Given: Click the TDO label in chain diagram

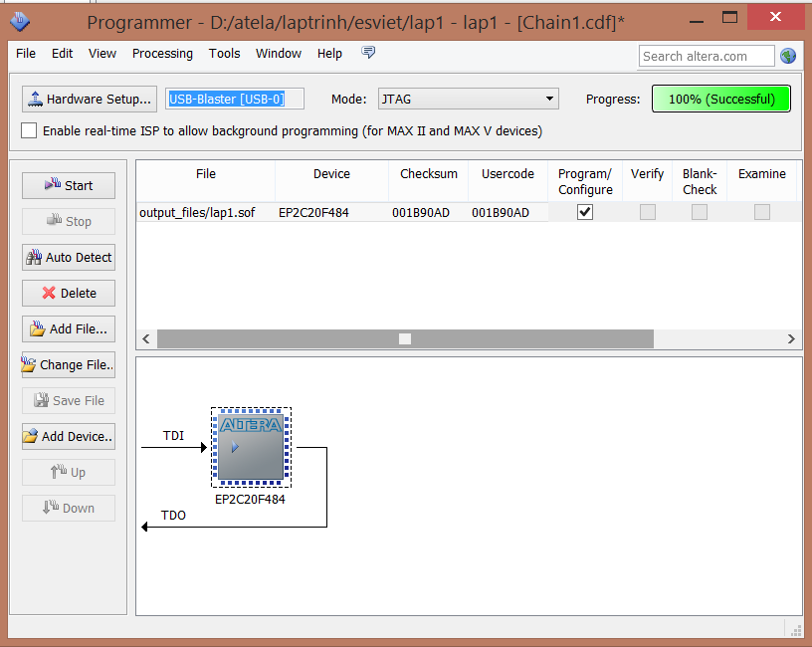Looking at the screenshot, I should tap(173, 516).
